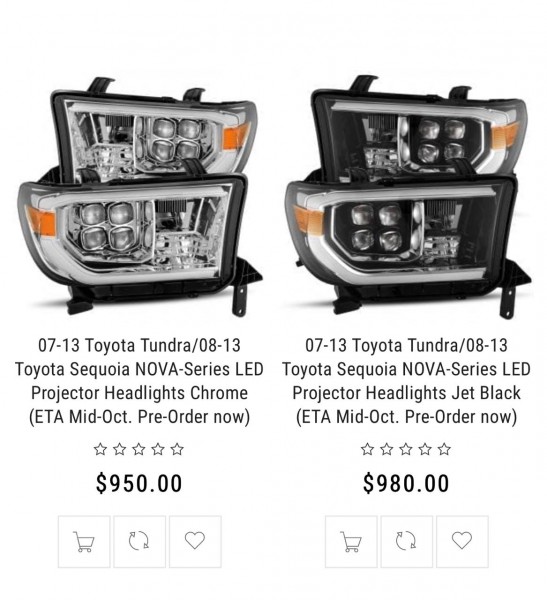Rate Jet Black headlights with fifth star
This screenshot has height=600, width=547.
click(444, 449)
